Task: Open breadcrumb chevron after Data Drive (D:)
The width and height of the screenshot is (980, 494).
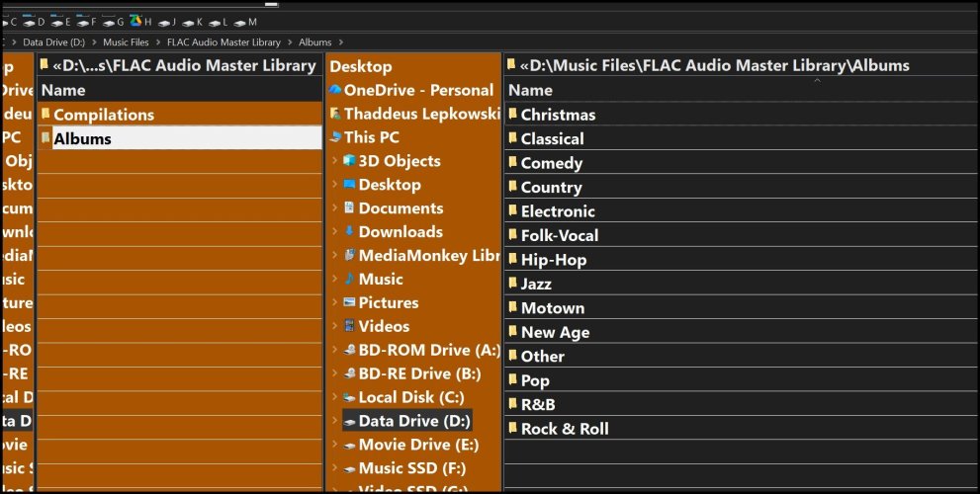Action: coord(94,42)
